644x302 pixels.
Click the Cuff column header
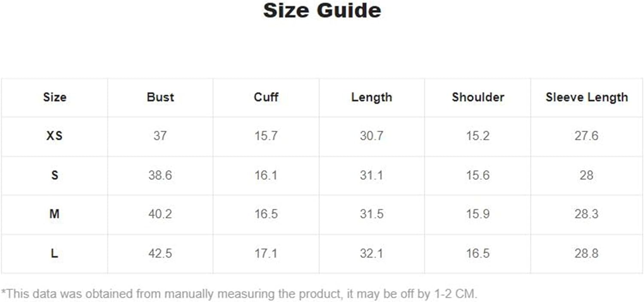266,97
